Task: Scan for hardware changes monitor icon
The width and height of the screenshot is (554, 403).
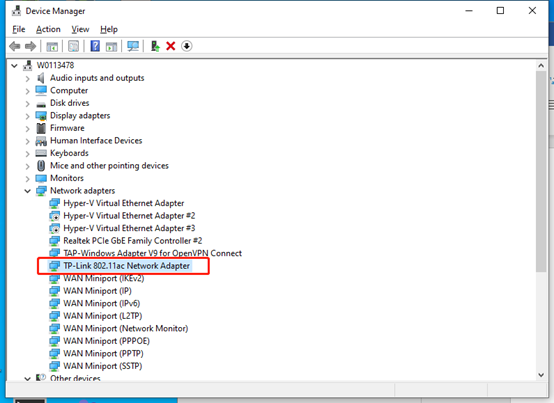Action: [x=133, y=46]
